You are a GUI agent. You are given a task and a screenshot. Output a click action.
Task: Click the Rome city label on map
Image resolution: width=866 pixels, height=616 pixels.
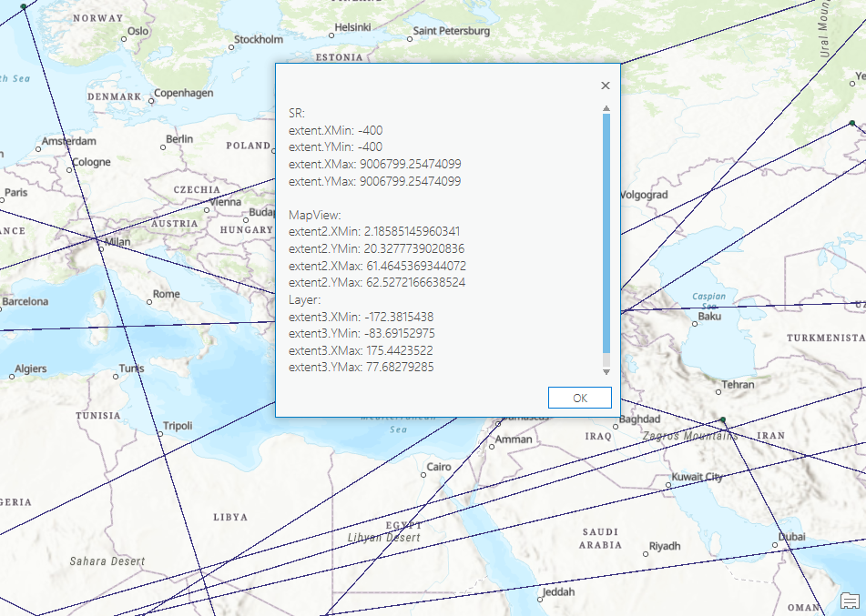167,294
